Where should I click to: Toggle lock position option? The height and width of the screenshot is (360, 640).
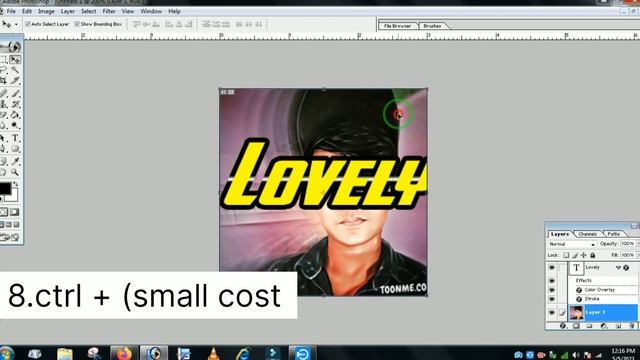pyautogui.click(x=584, y=255)
